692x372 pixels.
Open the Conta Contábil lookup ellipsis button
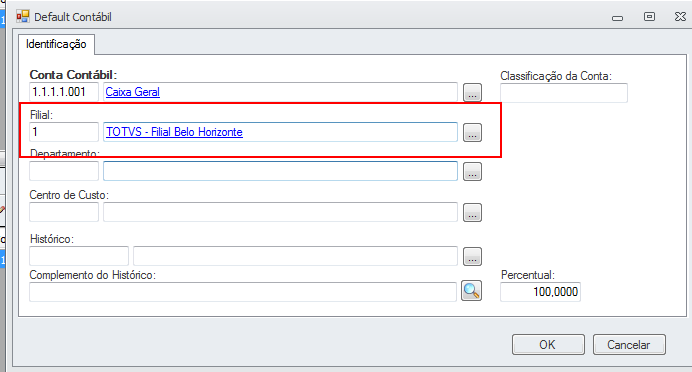coord(472,93)
